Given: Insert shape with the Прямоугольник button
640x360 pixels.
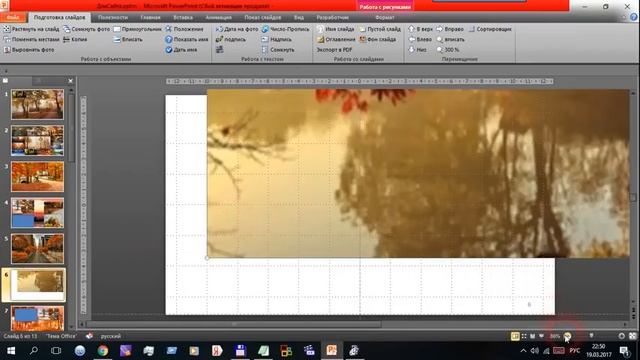Looking at the screenshot, I should point(138,29).
